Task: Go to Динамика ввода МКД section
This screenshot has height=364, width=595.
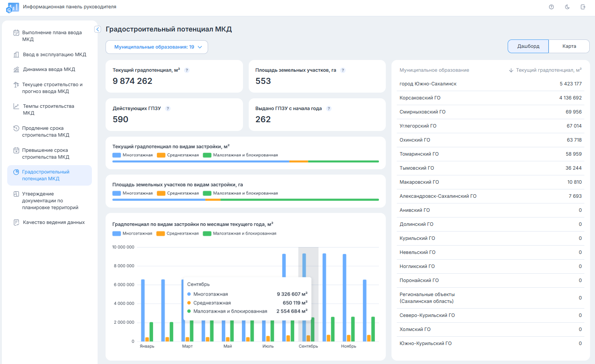Action: click(49, 69)
